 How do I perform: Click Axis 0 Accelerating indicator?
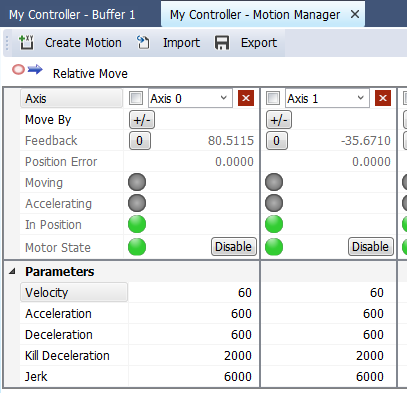[x=137, y=203]
